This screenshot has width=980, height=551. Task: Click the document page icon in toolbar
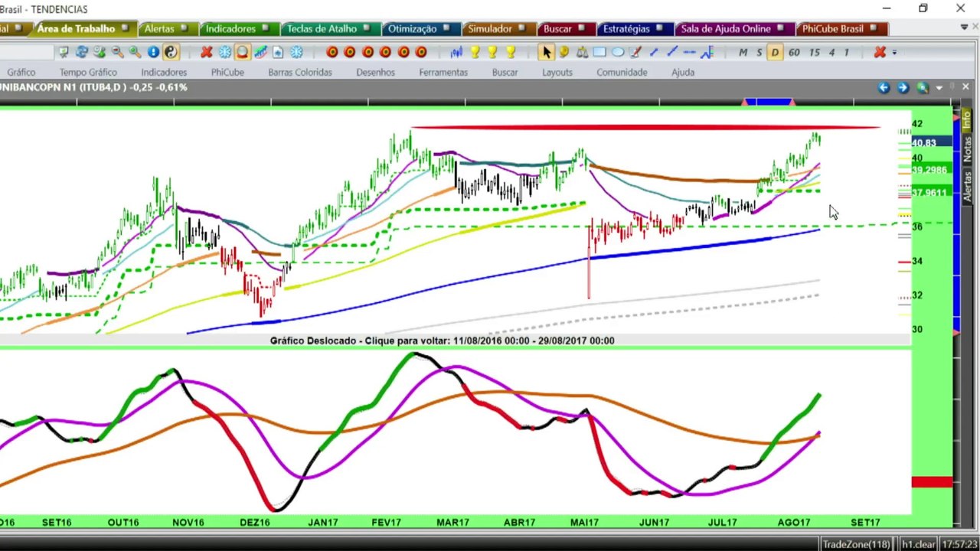click(x=278, y=52)
